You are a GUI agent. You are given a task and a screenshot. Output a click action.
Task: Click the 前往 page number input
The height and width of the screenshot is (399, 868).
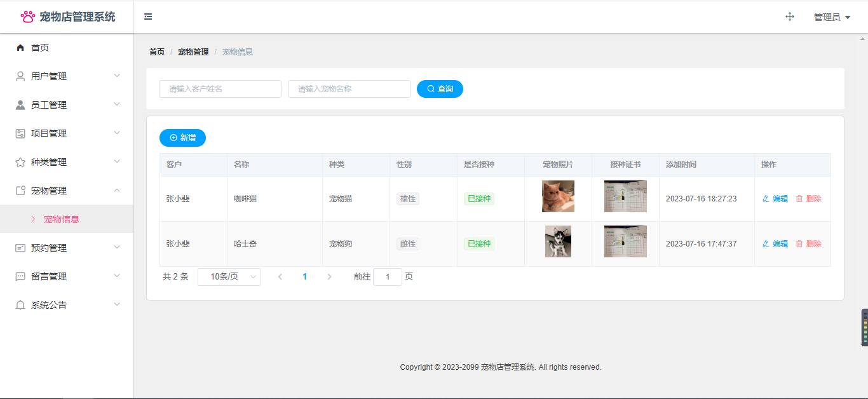point(388,277)
